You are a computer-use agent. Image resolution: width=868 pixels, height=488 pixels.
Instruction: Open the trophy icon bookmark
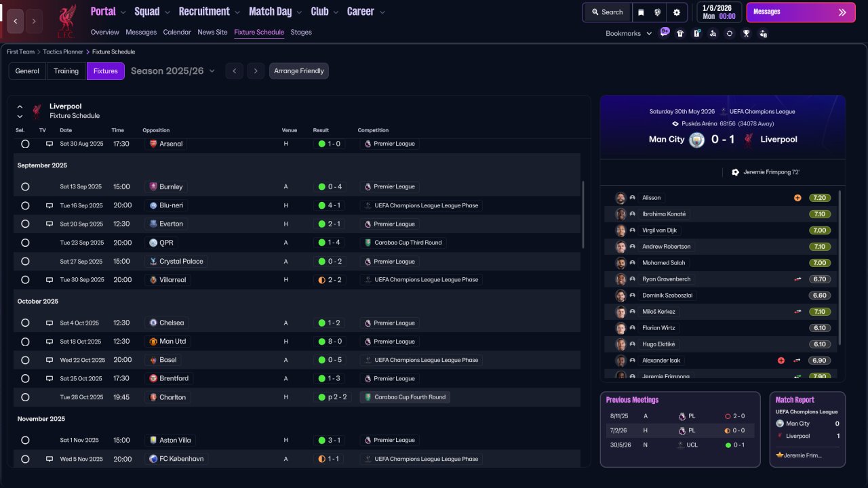point(746,33)
